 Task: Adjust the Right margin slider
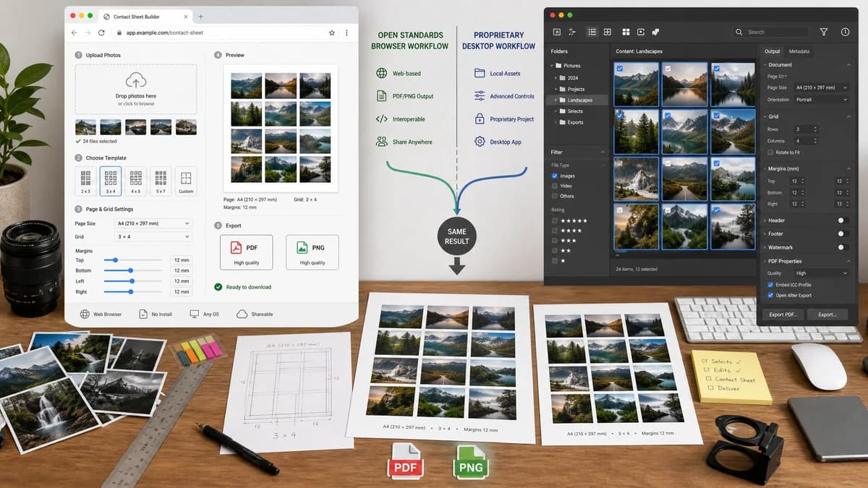point(133,292)
